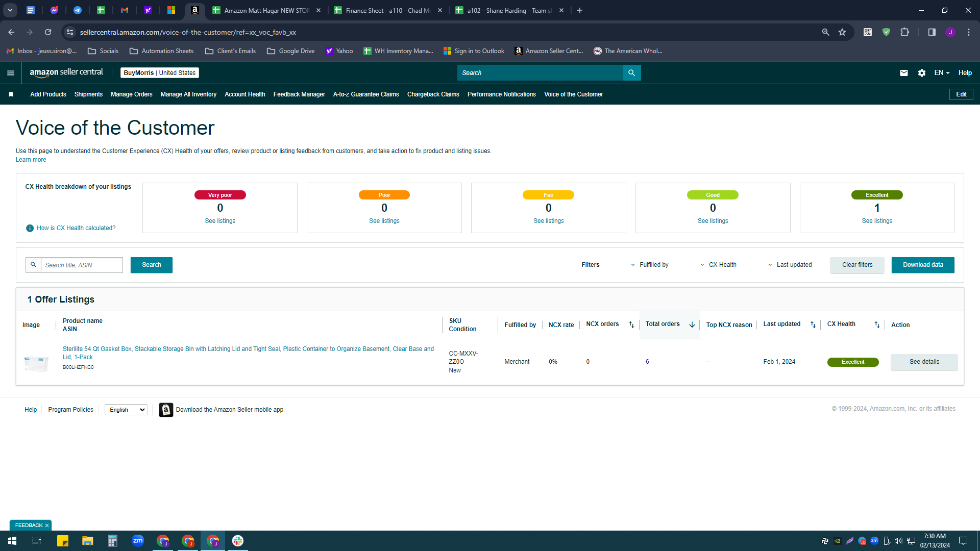Open Chrome's three-dot menu
This screenshot has height=551, width=980.
pos(969,32)
